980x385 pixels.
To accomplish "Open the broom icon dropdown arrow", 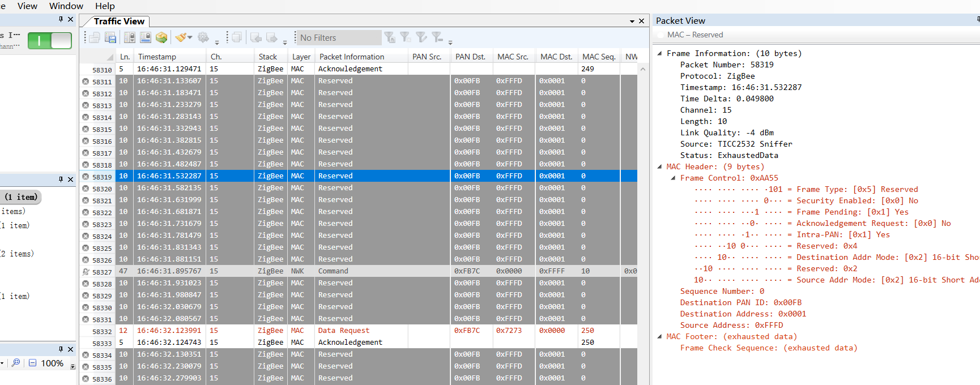I will tap(190, 38).
